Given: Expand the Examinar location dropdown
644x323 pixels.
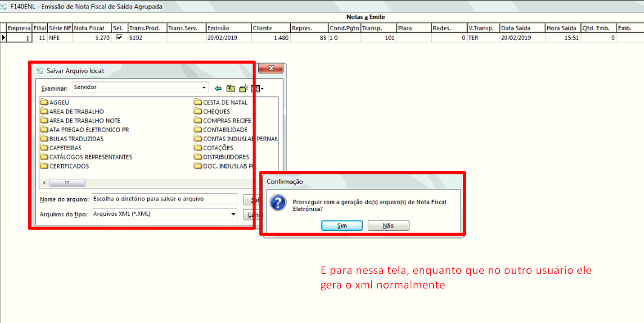Looking at the screenshot, I should point(204,87).
